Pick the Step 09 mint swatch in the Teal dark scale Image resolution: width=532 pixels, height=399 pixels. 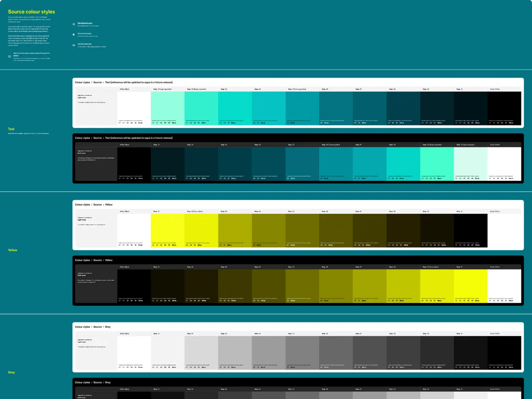click(437, 164)
